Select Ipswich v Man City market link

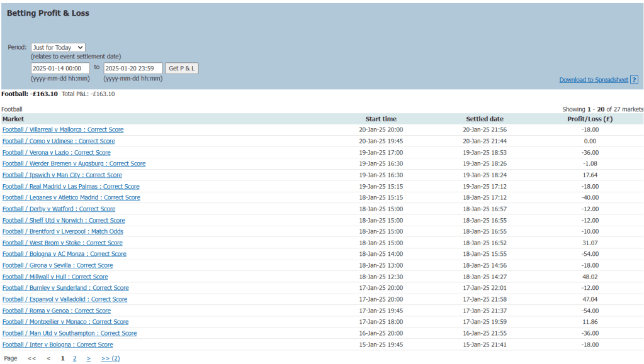coord(62,175)
